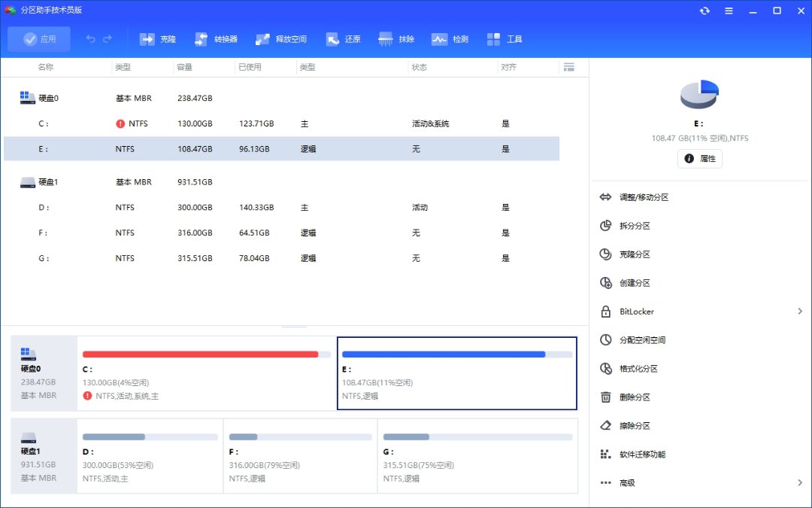Choose 调整/移动分区 from the side panel
The width and height of the screenshot is (812, 508).
[644, 197]
